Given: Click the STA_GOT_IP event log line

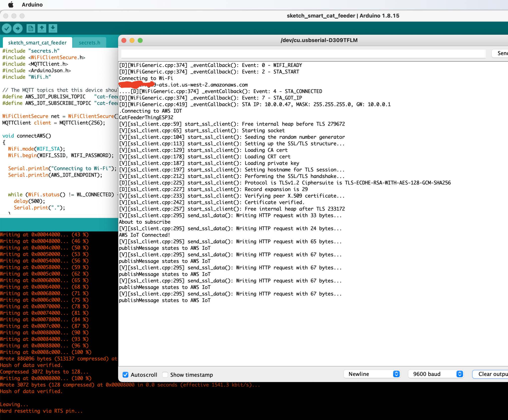Looking at the screenshot, I should point(211,98).
